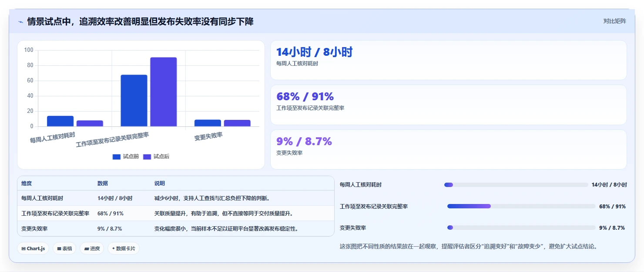Click the 变更失败率 chart axis label

click(x=208, y=136)
